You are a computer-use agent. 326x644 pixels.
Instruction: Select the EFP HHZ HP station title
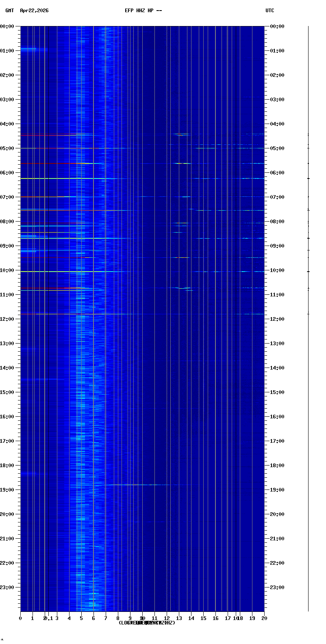point(143,11)
